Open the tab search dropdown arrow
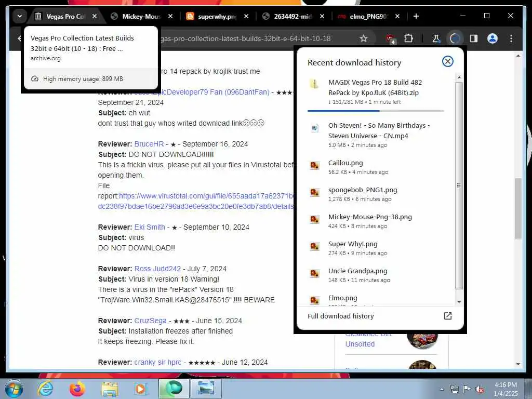The image size is (532, 399). click(x=20, y=16)
